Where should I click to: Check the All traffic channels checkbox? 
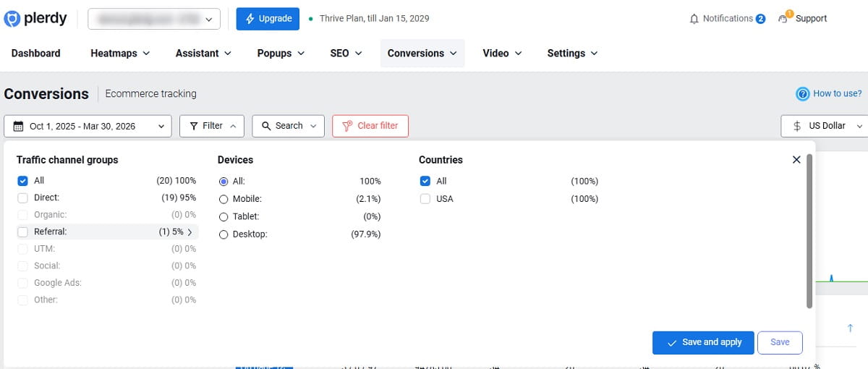pyautogui.click(x=22, y=180)
